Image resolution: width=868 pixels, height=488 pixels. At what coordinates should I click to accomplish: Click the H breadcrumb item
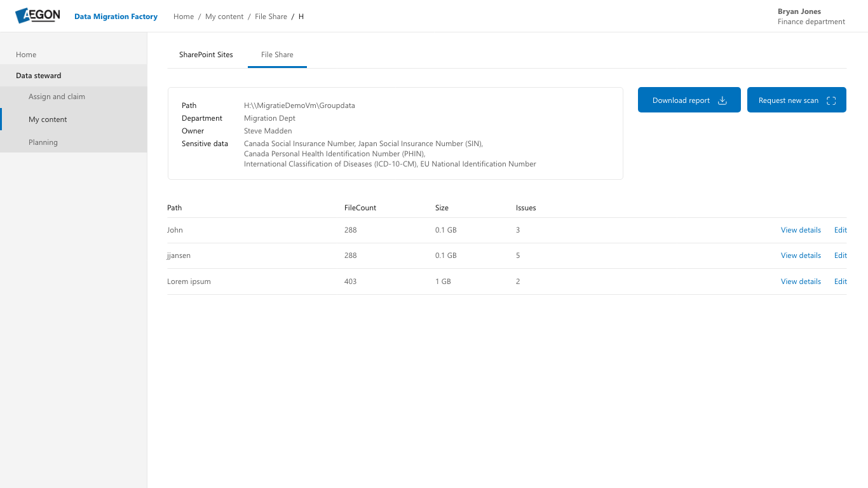click(x=301, y=17)
